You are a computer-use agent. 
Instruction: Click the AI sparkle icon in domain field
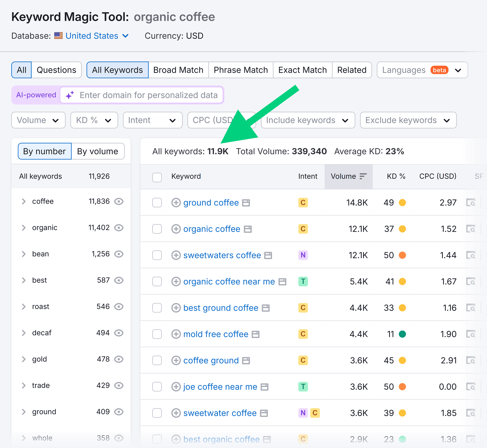[x=70, y=95]
